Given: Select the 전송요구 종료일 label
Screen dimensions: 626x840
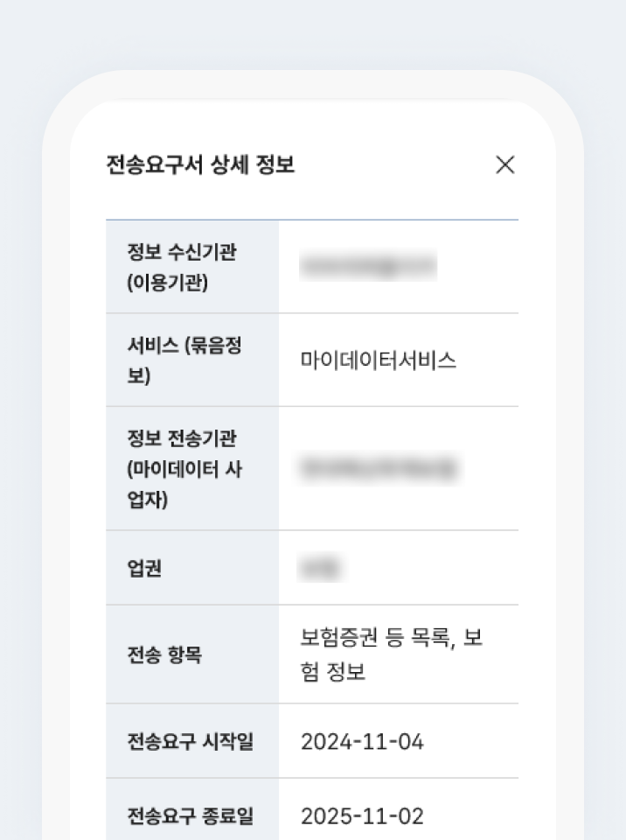Looking at the screenshot, I should (190, 815).
